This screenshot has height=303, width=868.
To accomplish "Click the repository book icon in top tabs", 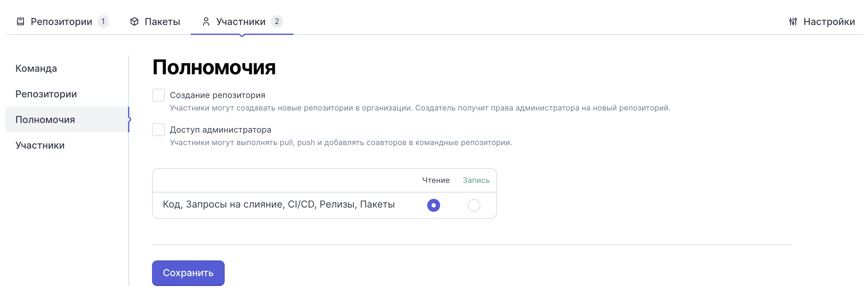I will coord(20,21).
